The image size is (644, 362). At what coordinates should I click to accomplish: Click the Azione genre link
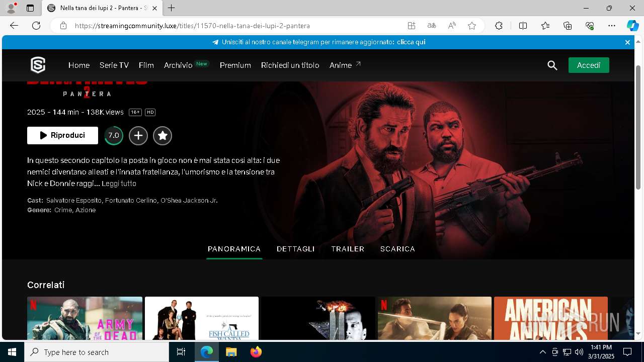click(86, 210)
